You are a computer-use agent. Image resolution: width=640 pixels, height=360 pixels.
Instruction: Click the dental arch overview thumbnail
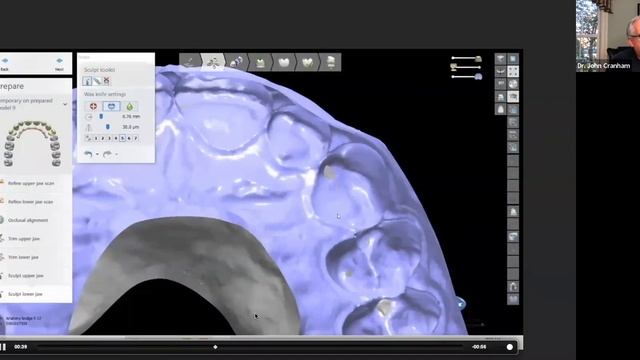click(x=32, y=143)
